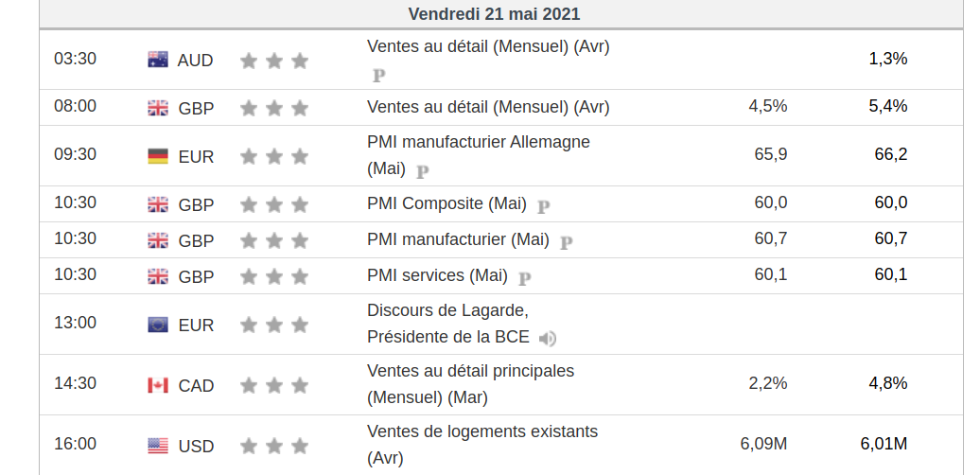Click the European Union flag at 13:00
This screenshot has width=980, height=475.
click(158, 325)
